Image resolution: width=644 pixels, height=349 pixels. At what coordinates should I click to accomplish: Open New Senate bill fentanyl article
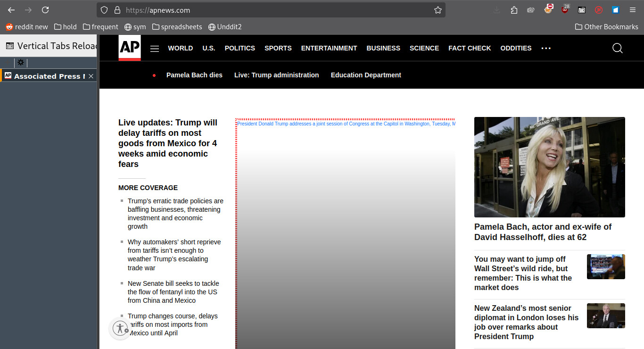pos(173,292)
